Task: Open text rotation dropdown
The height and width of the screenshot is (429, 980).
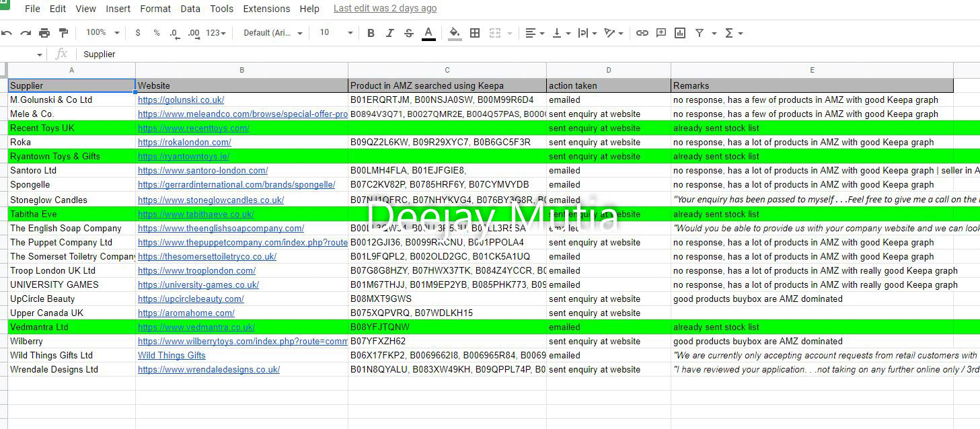Action: point(613,33)
